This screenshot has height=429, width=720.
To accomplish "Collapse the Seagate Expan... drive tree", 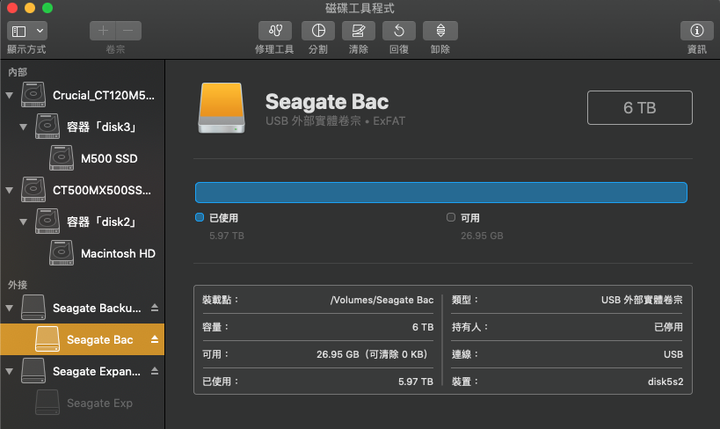I will tap(9, 371).
